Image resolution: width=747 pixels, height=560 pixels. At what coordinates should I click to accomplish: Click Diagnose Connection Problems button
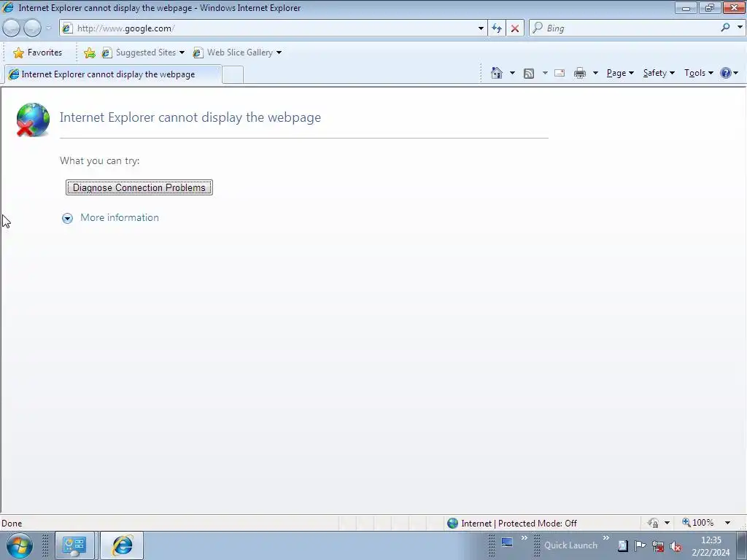(139, 187)
